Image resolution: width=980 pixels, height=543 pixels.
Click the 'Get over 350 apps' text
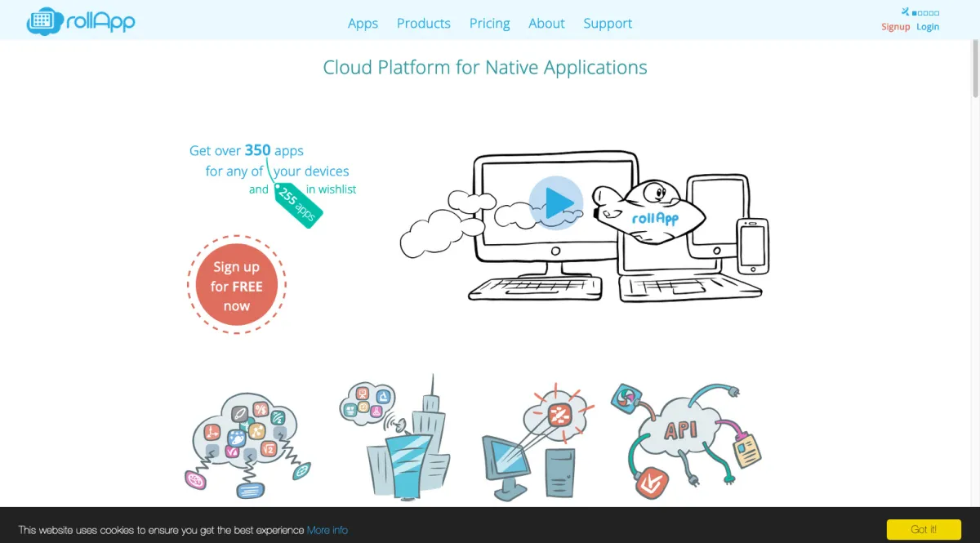tap(247, 150)
